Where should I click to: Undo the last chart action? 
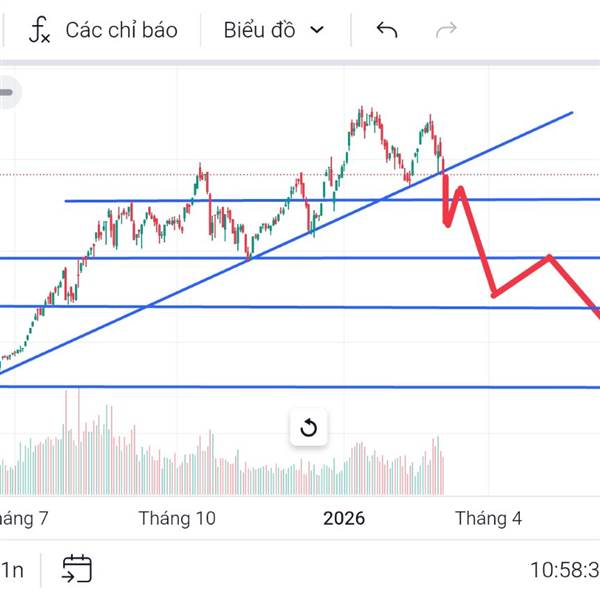[x=387, y=30]
